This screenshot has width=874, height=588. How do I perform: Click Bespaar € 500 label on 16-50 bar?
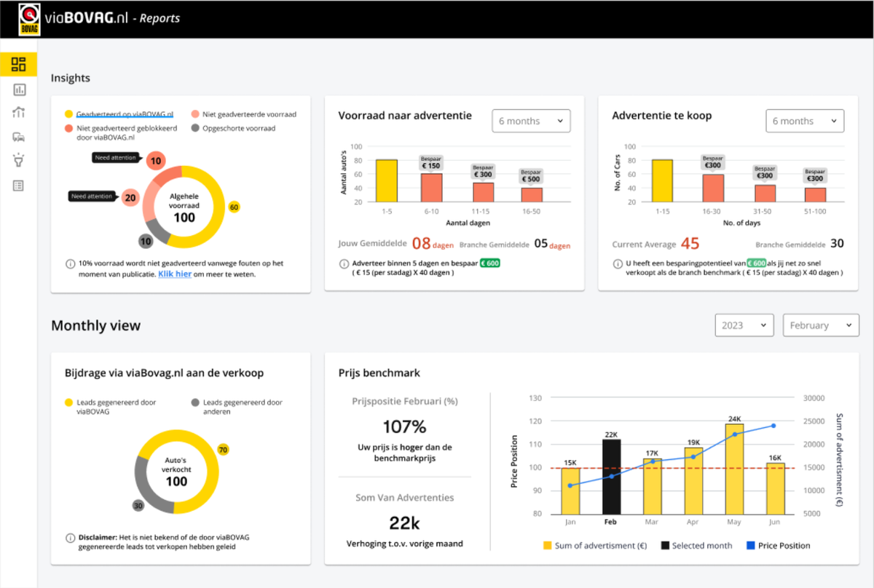(531, 175)
